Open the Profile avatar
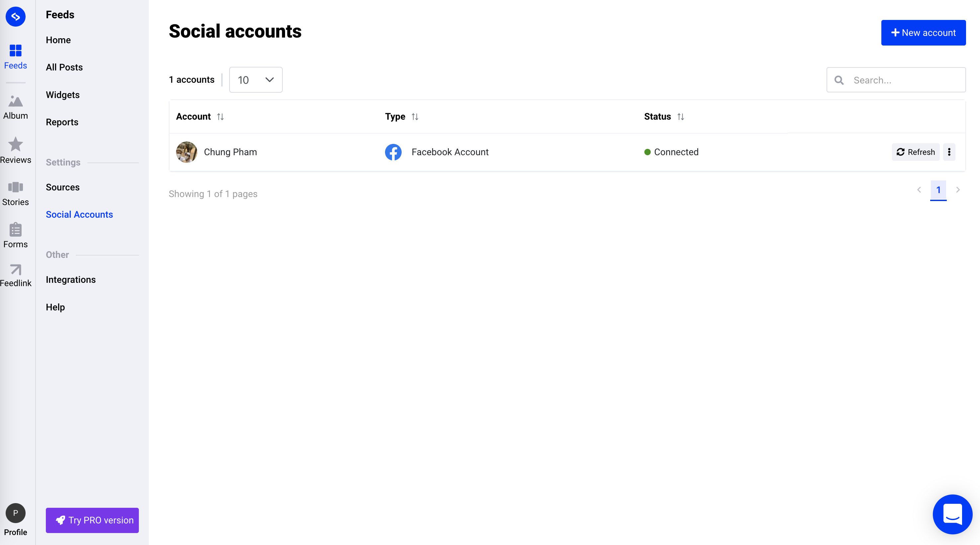The height and width of the screenshot is (545, 980). click(15, 513)
